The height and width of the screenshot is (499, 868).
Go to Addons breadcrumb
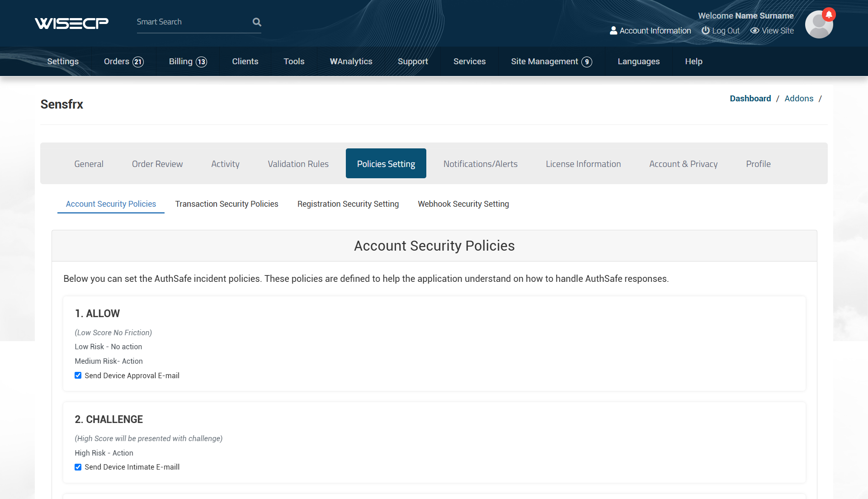pos(799,99)
